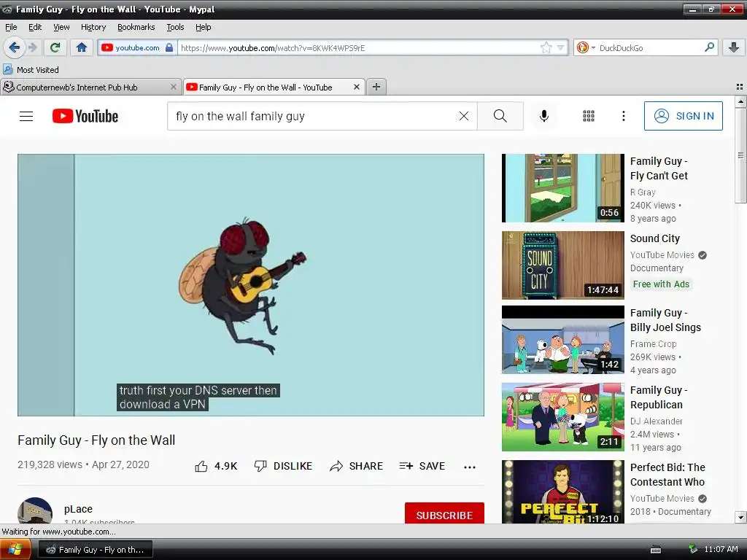Screen dimensions: 747x560
Task: Reload the current page
Action: tap(55, 47)
